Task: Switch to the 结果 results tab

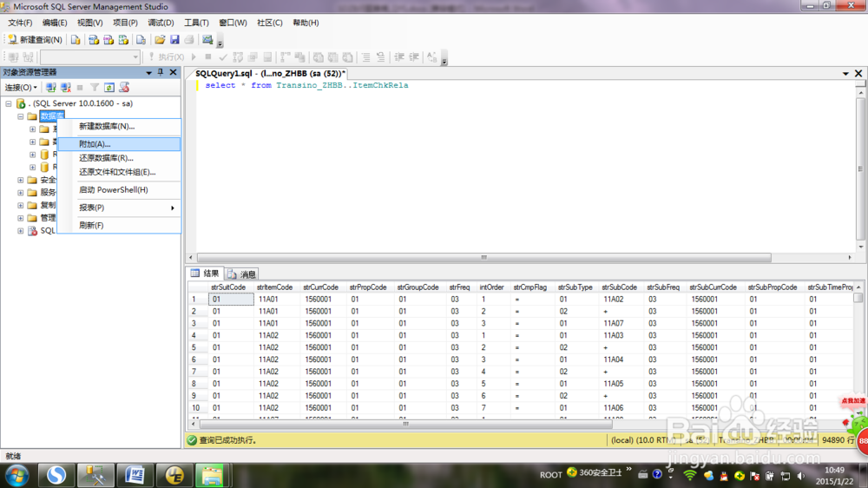Action: 206,274
